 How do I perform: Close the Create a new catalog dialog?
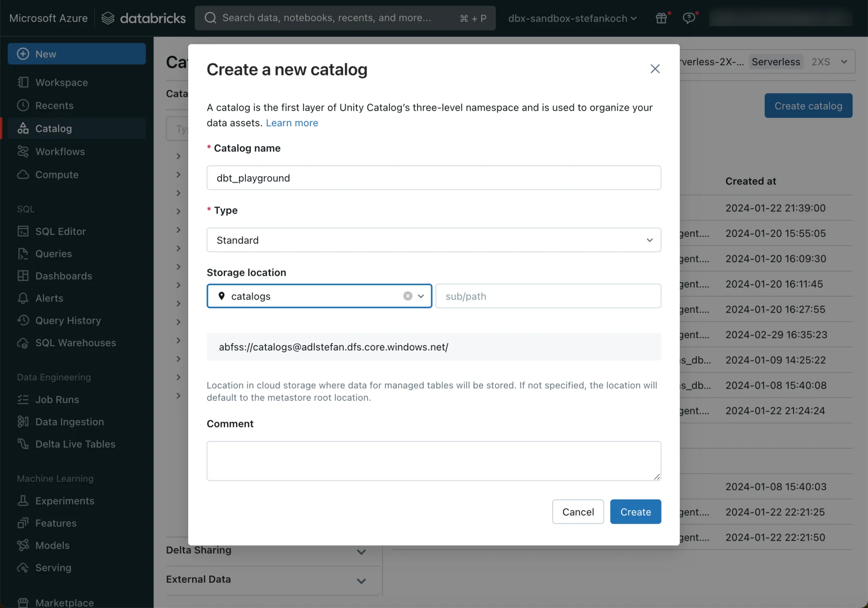(655, 69)
